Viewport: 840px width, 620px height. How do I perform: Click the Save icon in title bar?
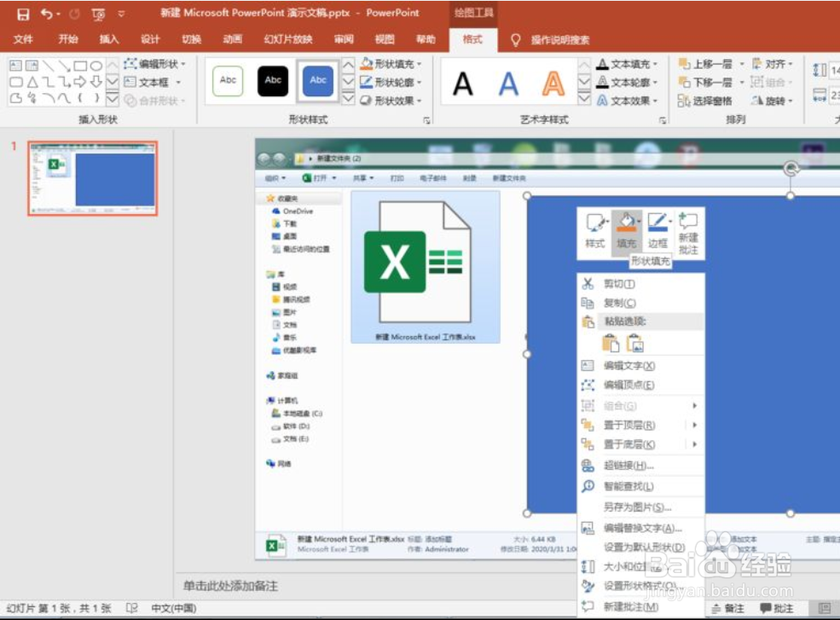point(23,14)
